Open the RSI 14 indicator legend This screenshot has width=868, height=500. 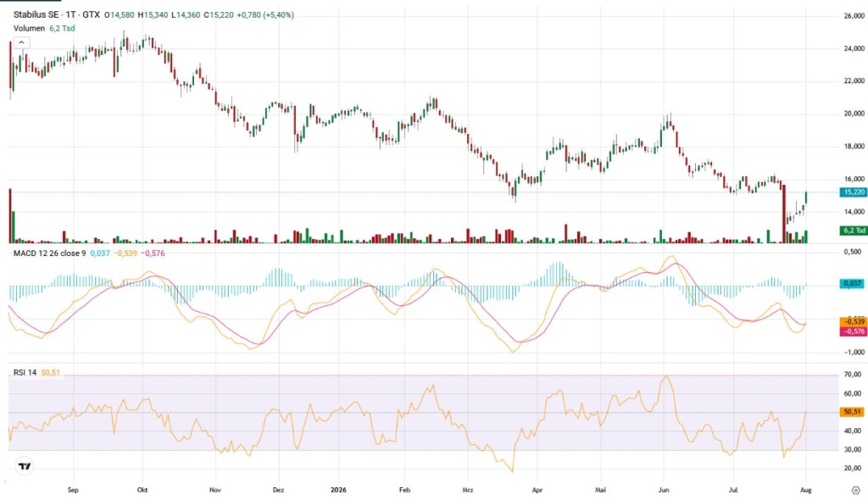(25, 373)
